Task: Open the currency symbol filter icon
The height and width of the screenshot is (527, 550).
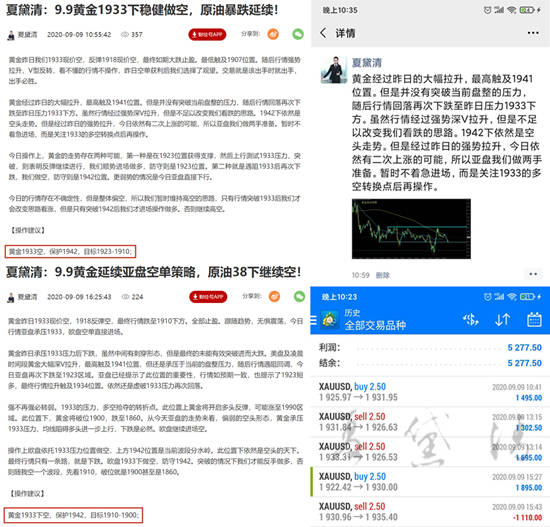Action: pyautogui.click(x=471, y=320)
